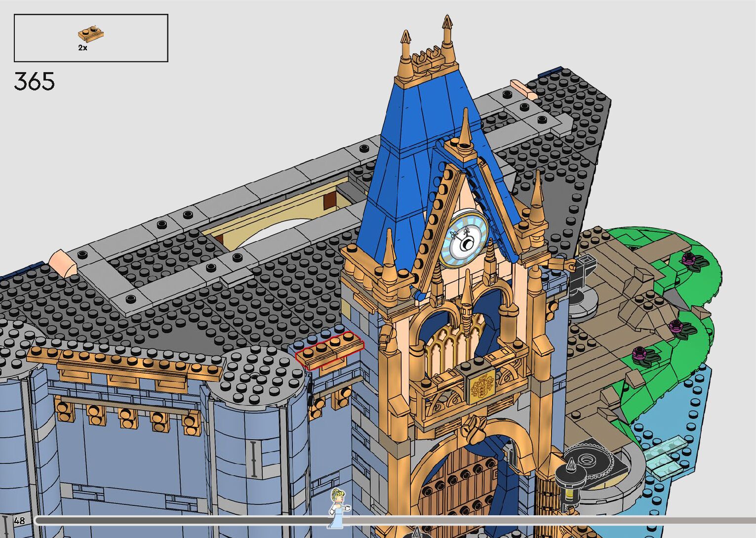Image resolution: width=756 pixels, height=538 pixels.
Task: Click the black gear wheel beside the gate
Action: [x=590, y=462]
